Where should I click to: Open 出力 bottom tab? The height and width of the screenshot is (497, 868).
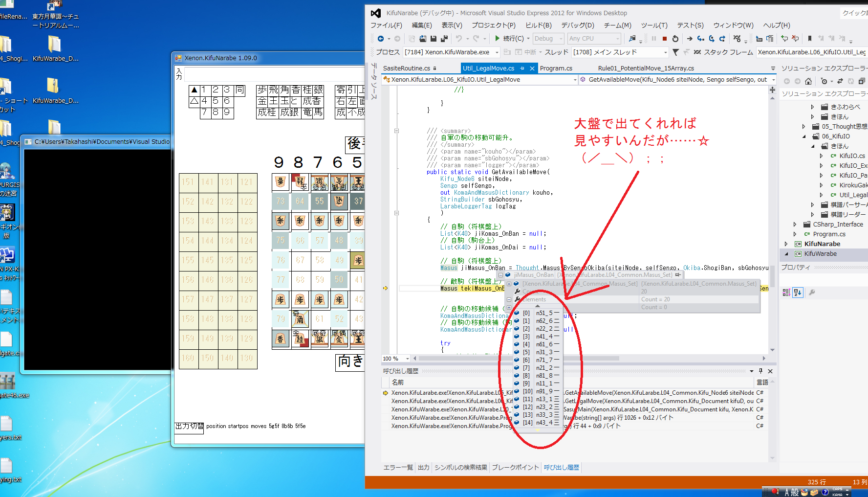(x=424, y=468)
